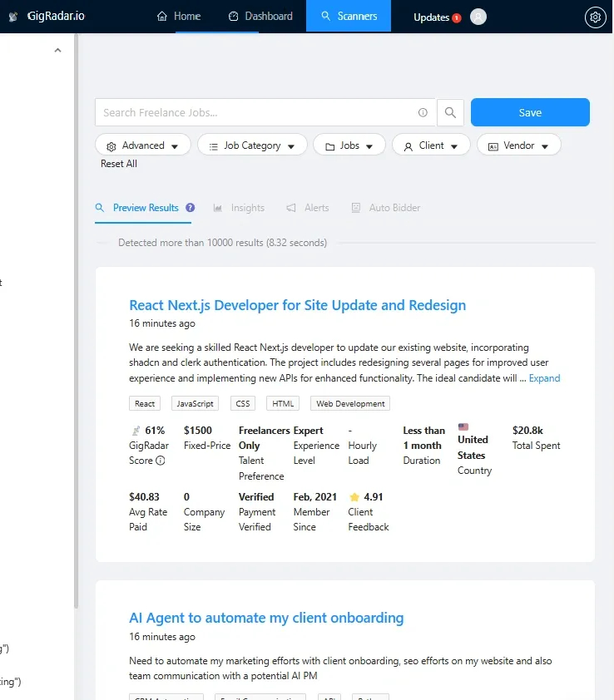
Task: Expand the Job Category dropdown
Action: click(x=252, y=145)
